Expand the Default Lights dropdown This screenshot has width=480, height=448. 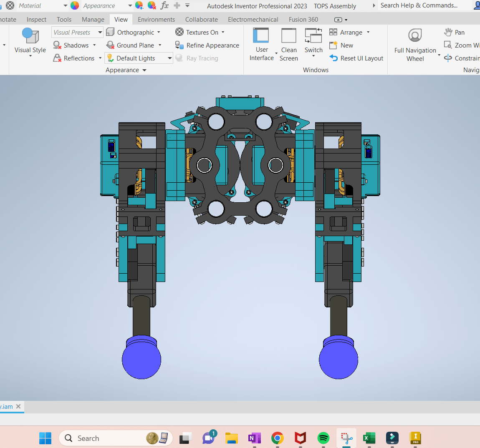coord(169,58)
